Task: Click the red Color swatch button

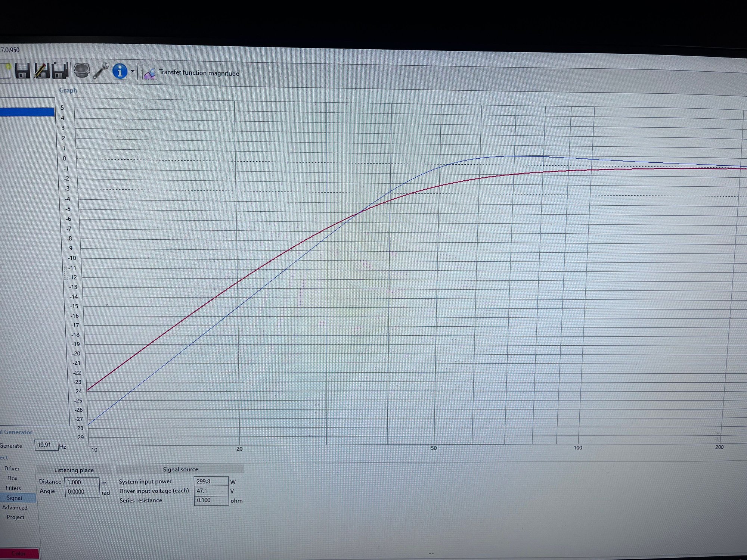Action: coord(19,553)
